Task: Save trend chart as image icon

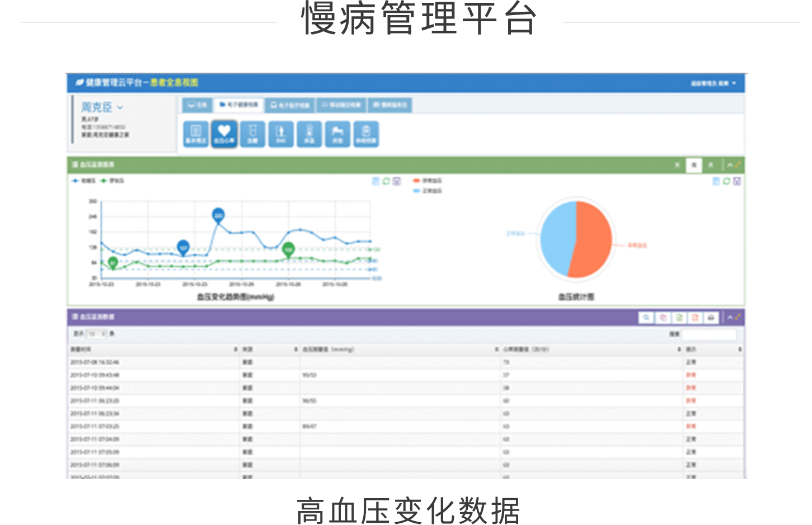Action: point(397,181)
